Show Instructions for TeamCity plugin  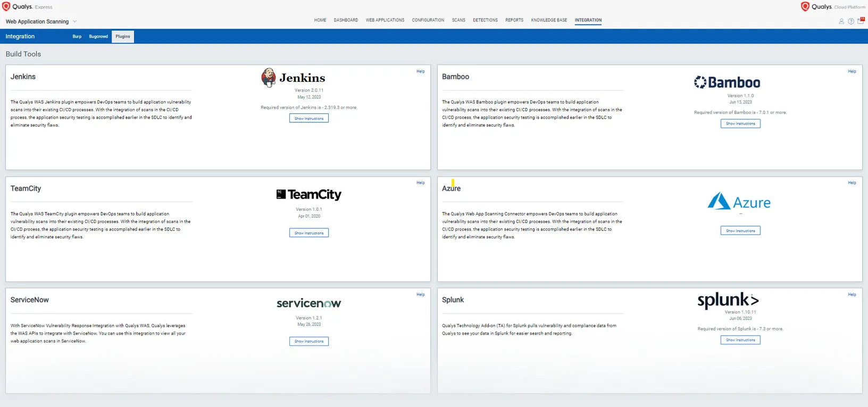pos(309,233)
